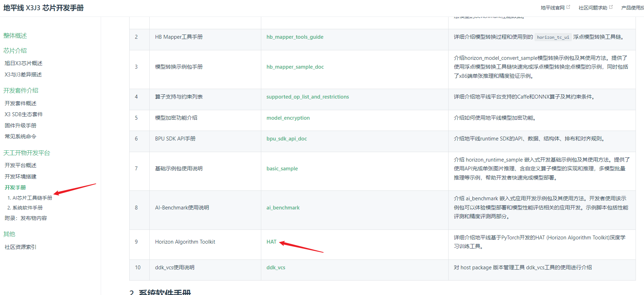
Task: Open the hb_mapper_sample_doc link
Action: coord(295,67)
